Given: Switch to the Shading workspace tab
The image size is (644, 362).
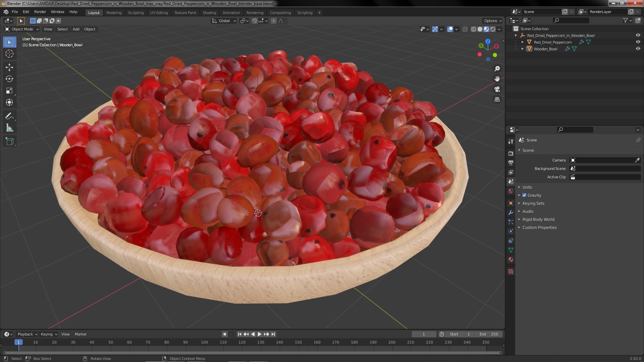Looking at the screenshot, I should pyautogui.click(x=209, y=13).
